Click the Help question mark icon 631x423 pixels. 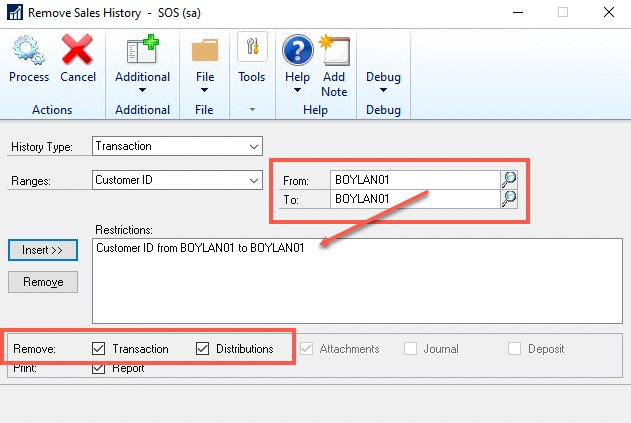coord(298,50)
